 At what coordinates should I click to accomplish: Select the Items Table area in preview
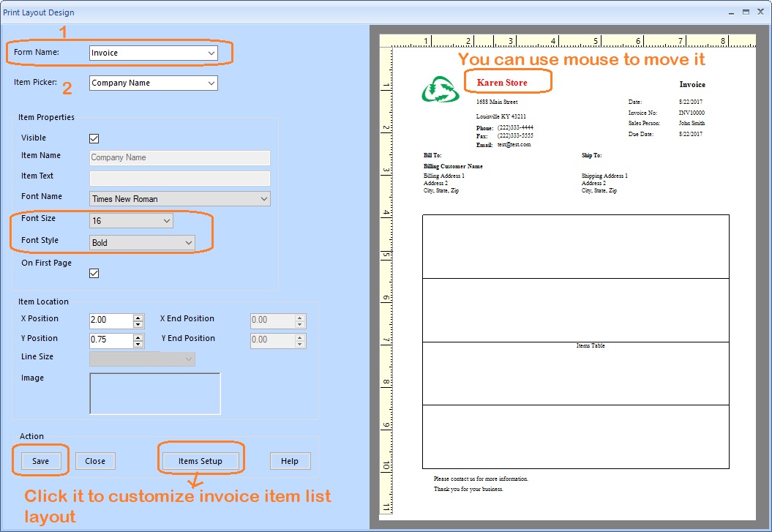click(576, 342)
